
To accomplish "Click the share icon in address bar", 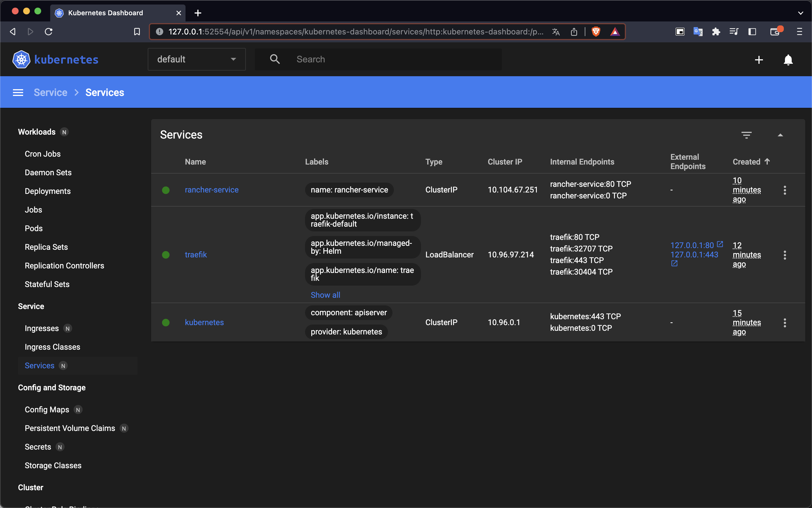I will tap(574, 32).
